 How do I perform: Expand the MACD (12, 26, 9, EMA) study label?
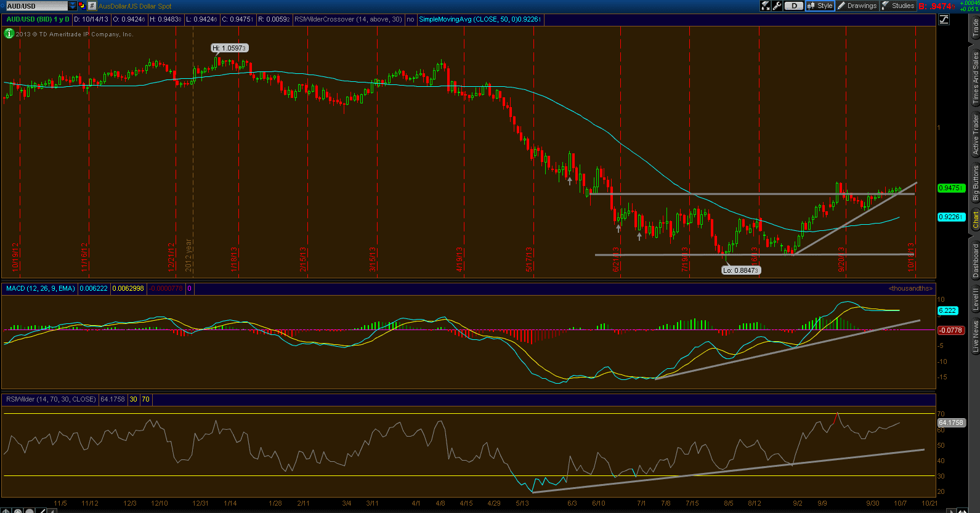coord(41,288)
